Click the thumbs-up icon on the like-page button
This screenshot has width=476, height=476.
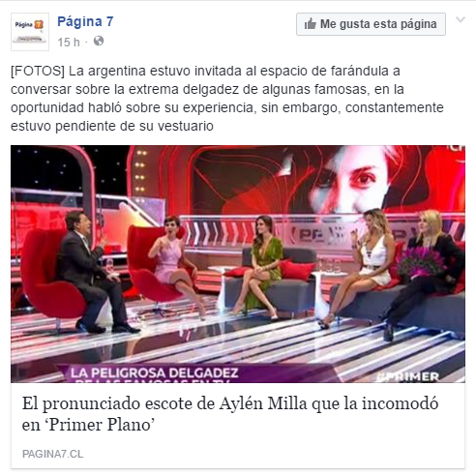coord(310,24)
